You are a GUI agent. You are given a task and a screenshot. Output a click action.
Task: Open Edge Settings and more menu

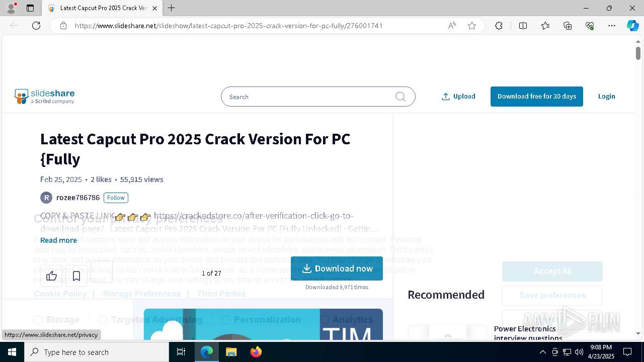612,26
